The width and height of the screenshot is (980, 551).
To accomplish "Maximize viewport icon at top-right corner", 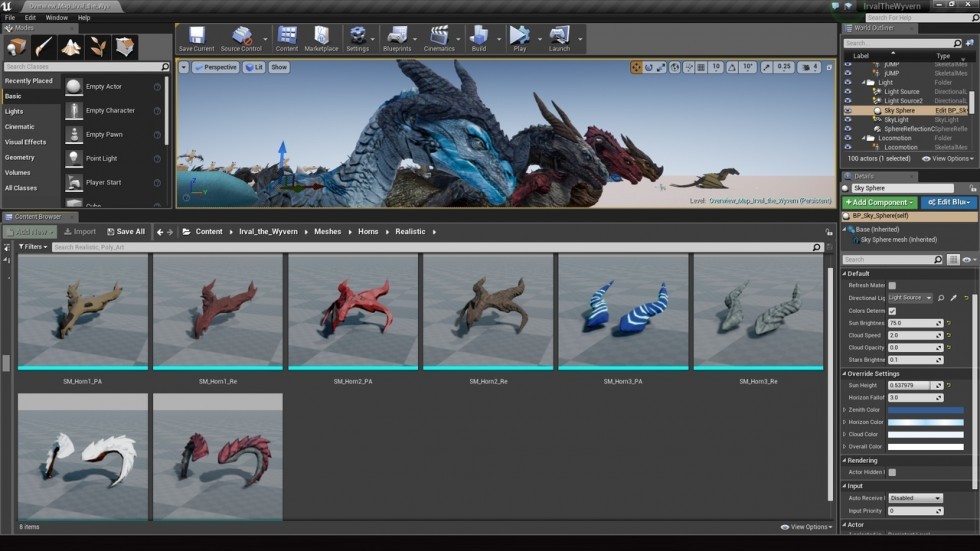I will point(829,67).
